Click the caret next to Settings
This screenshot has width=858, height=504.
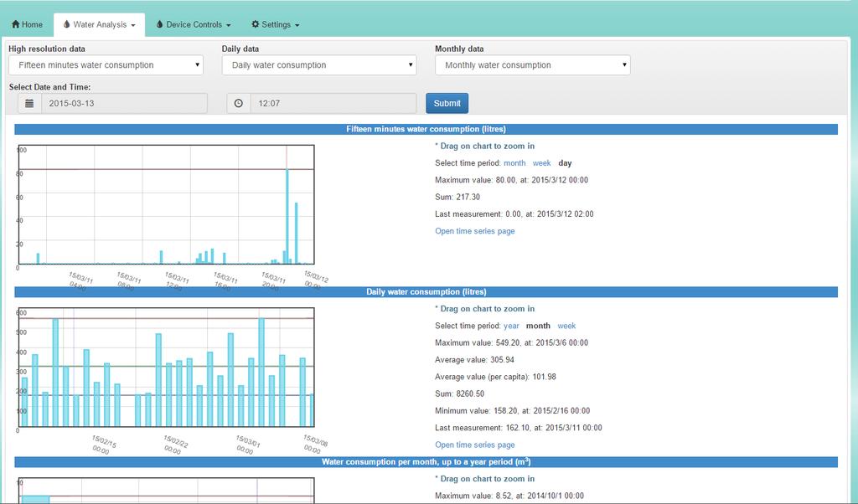tap(297, 25)
